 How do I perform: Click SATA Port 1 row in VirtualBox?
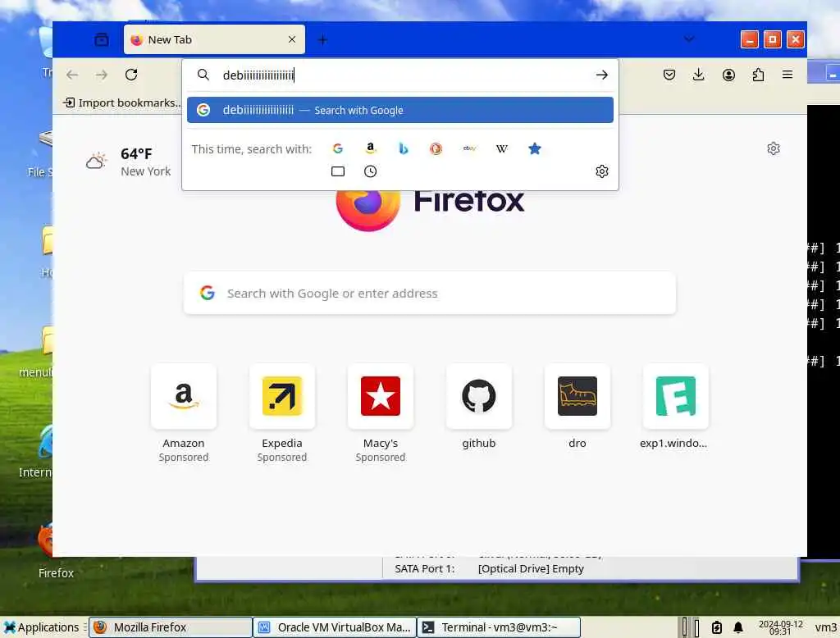[x=489, y=569]
